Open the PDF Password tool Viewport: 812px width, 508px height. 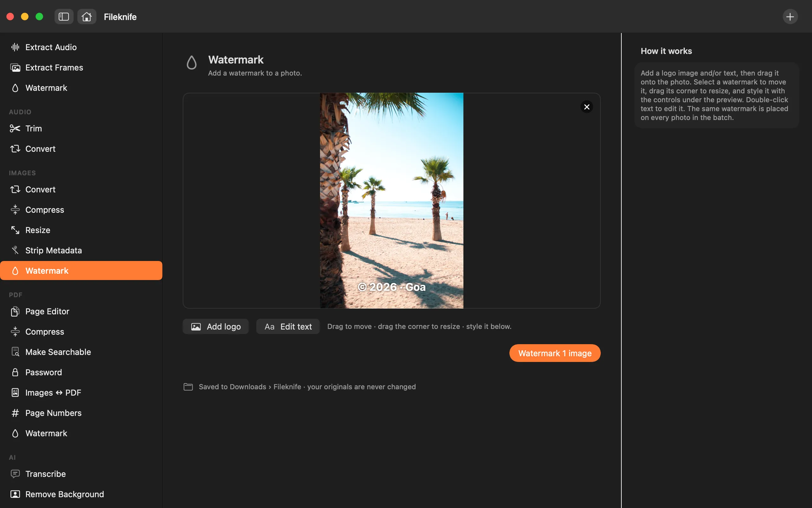tap(81, 372)
